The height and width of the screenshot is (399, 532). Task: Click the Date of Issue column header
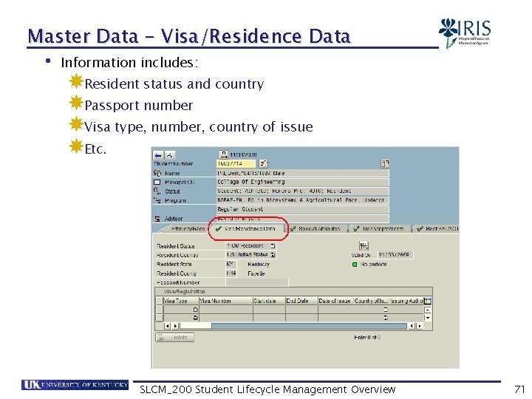[335, 301]
